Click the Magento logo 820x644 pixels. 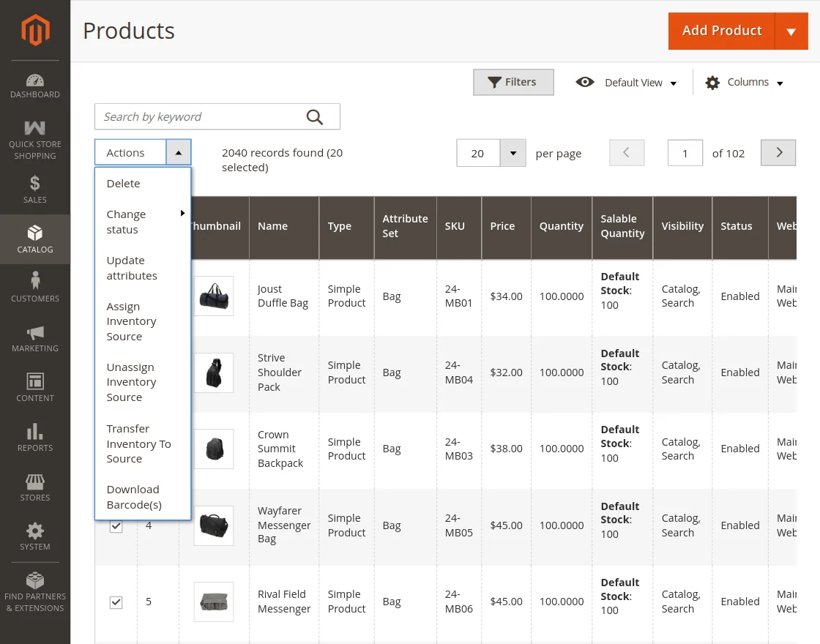[x=34, y=30]
